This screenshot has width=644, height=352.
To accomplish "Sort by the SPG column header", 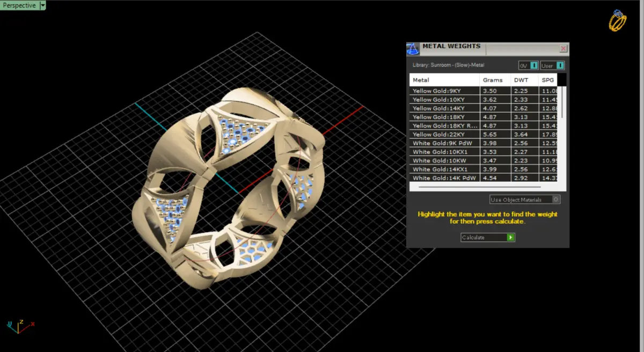I will [548, 80].
